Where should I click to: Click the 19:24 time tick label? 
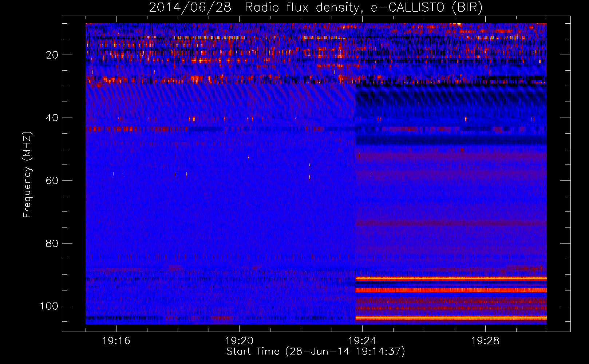362,341
